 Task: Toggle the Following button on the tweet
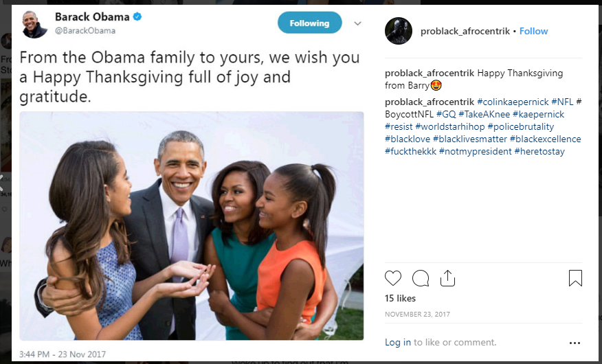pyautogui.click(x=309, y=23)
